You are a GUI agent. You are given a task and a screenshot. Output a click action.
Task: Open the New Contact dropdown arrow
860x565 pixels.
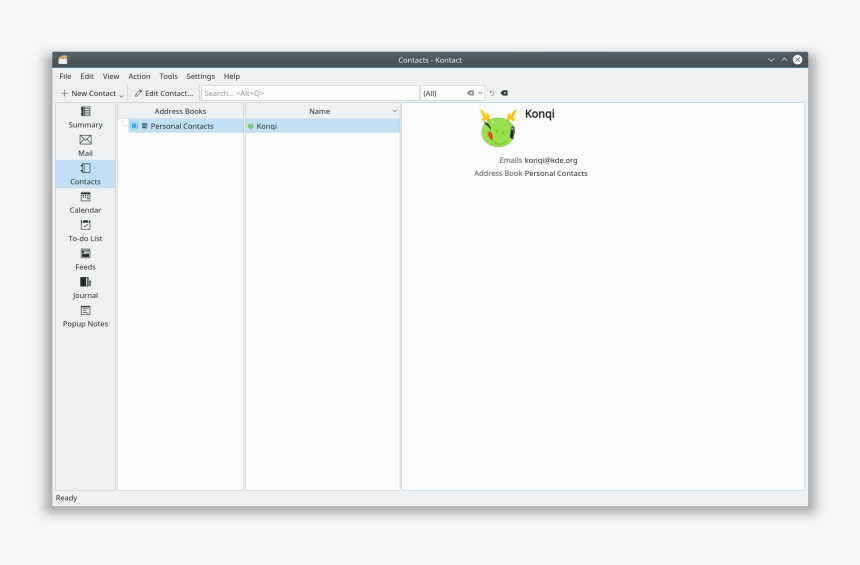click(121, 94)
